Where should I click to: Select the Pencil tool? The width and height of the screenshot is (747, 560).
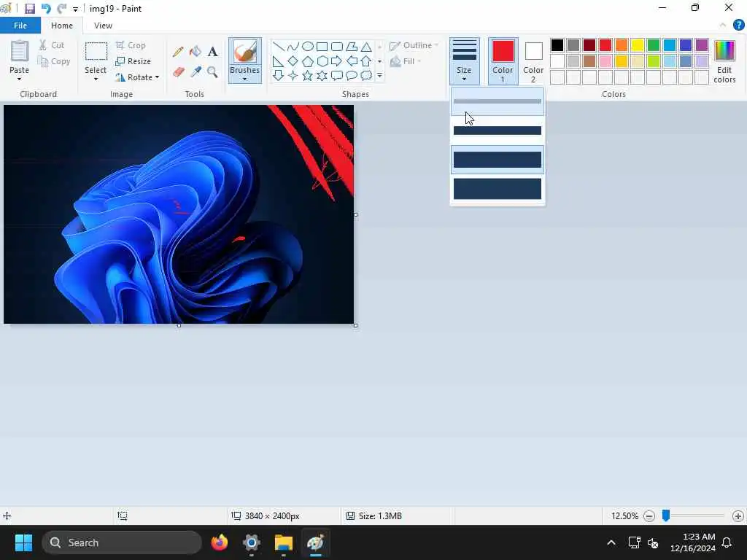click(x=178, y=52)
